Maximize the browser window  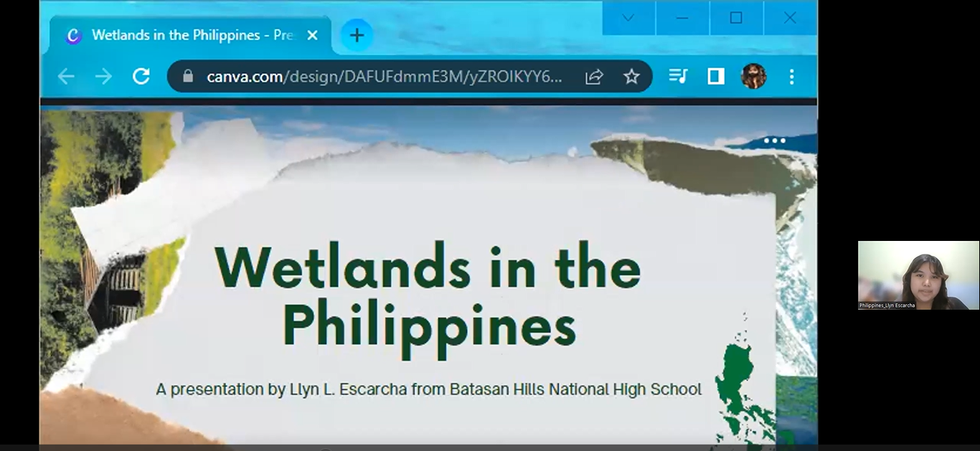click(736, 18)
